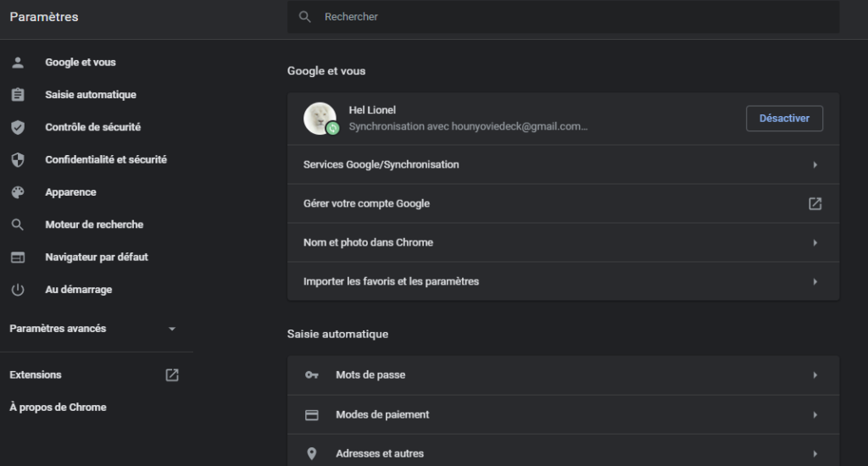
Task: Click Hel Lionel's lion profile avatar
Action: coord(320,118)
